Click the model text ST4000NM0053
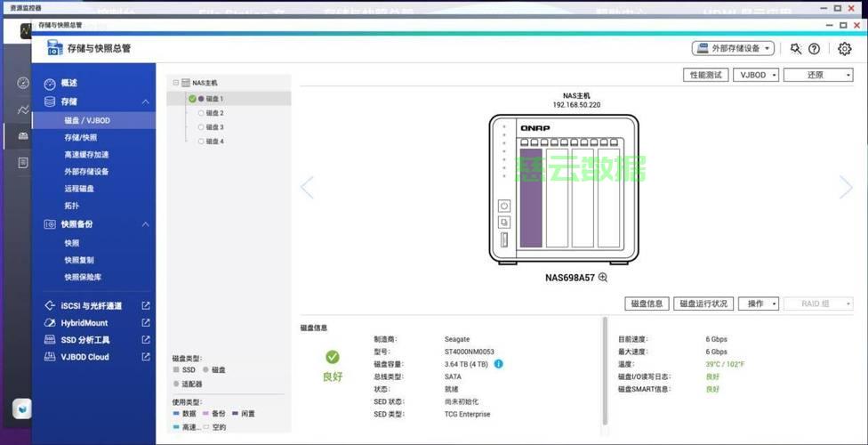The height and width of the screenshot is (445, 868). click(x=470, y=352)
